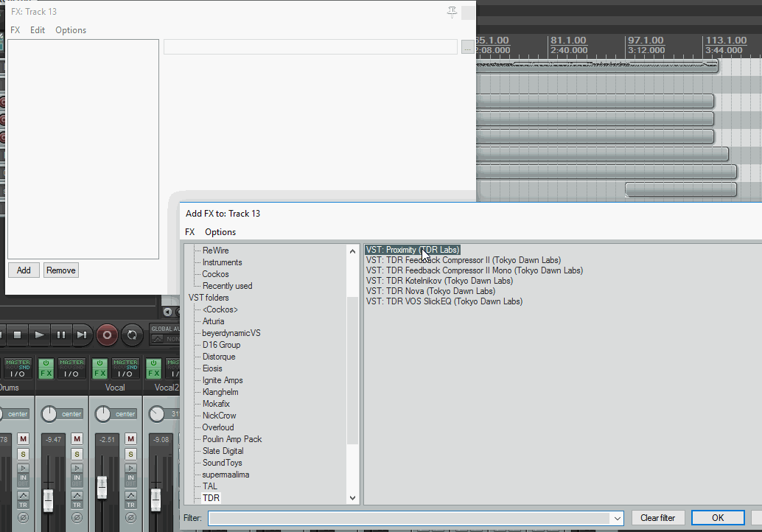Click the Drums strip record monitor icon

click(x=23, y=468)
